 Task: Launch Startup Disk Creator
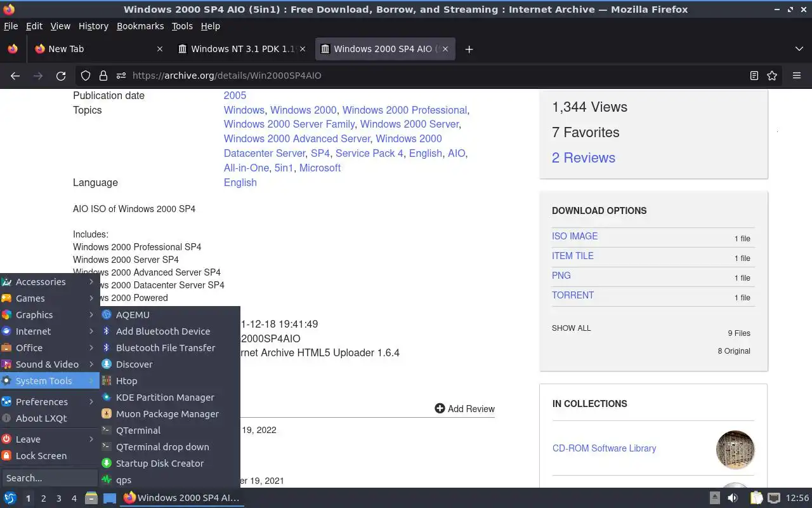point(169,463)
